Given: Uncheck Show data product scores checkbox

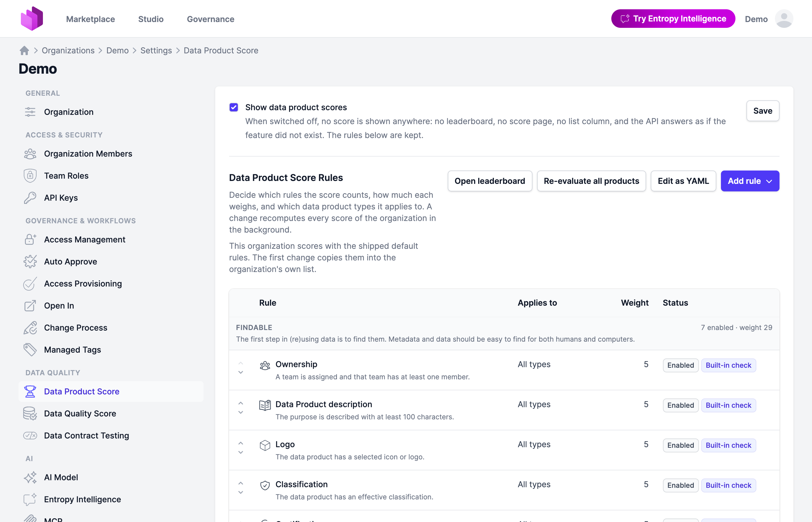Looking at the screenshot, I should (x=233, y=108).
